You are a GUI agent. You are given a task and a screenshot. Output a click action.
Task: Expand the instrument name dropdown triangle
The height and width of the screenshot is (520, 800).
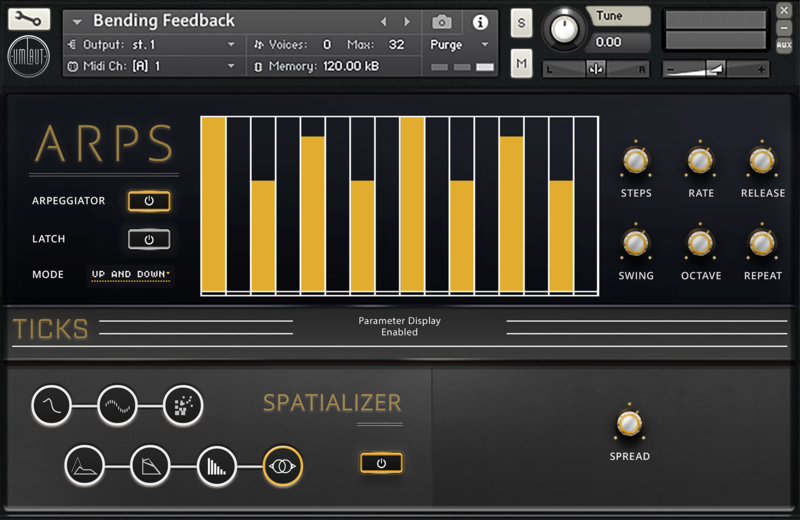point(77,22)
